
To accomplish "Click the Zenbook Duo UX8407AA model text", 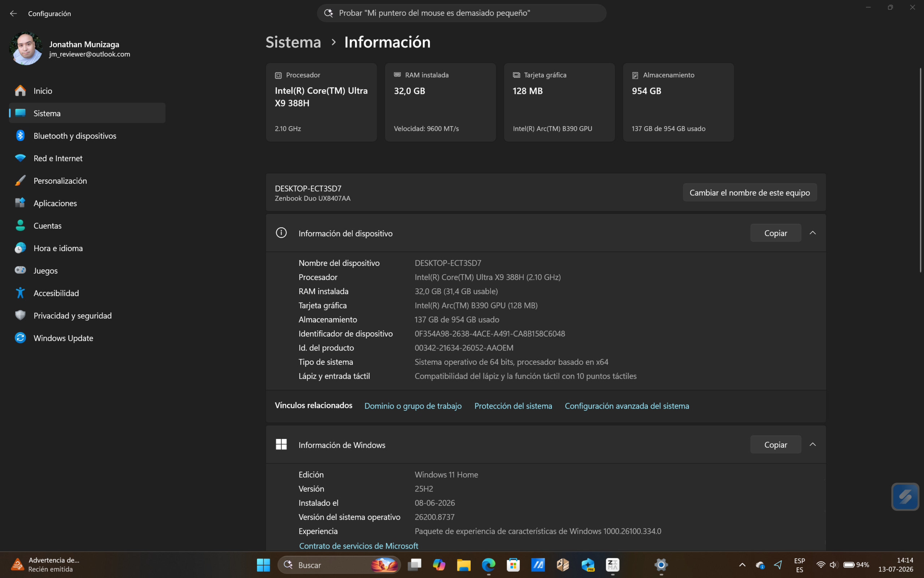I will tap(313, 198).
